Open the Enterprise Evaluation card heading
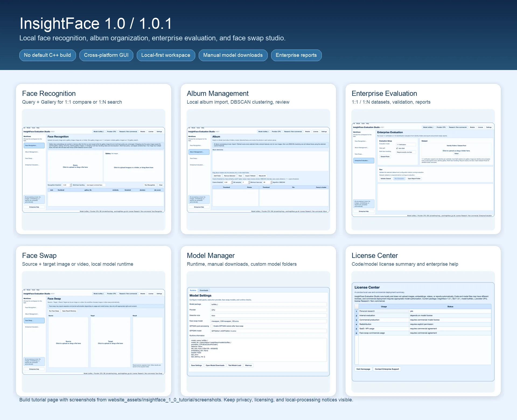The image size is (517, 420). click(384, 93)
